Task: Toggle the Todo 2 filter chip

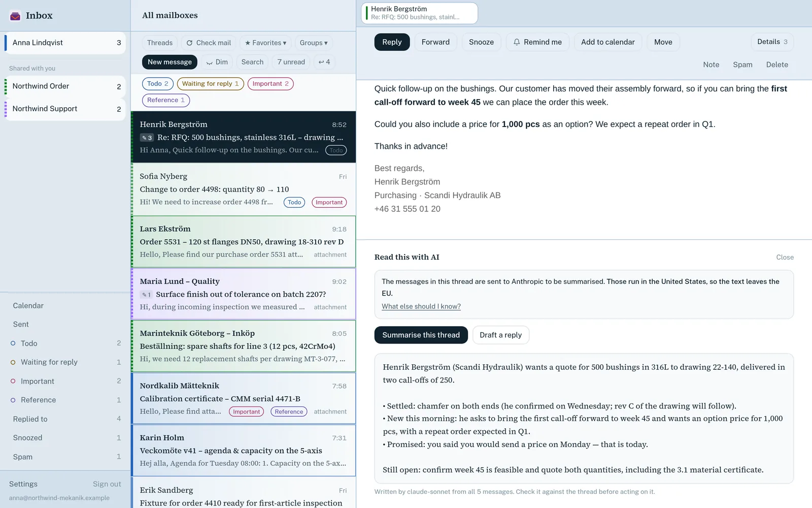Action: [158, 84]
